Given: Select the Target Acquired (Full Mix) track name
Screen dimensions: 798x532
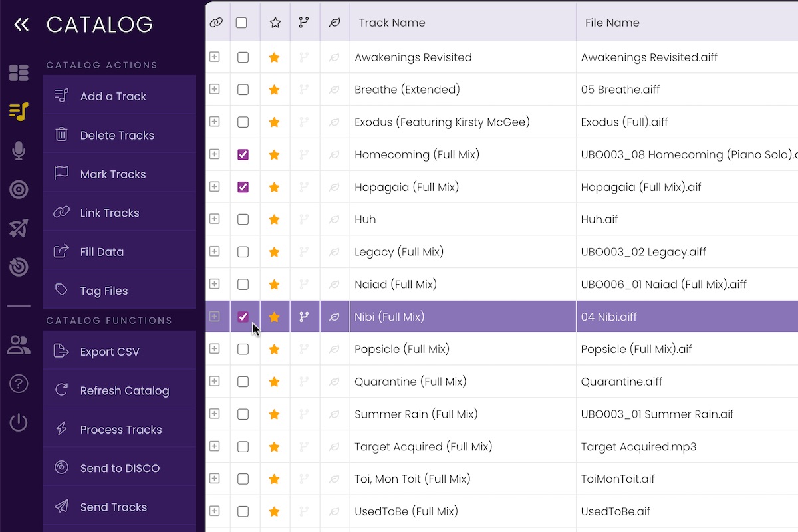Looking at the screenshot, I should pyautogui.click(x=424, y=447).
